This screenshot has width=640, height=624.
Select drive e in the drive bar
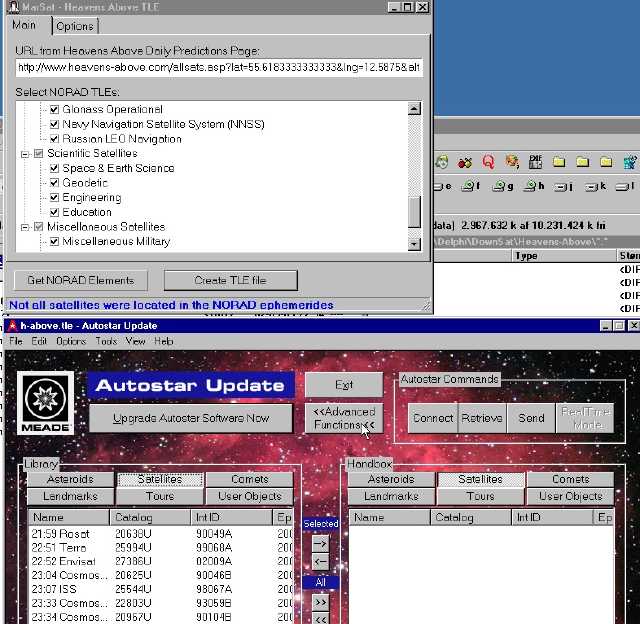click(443, 187)
